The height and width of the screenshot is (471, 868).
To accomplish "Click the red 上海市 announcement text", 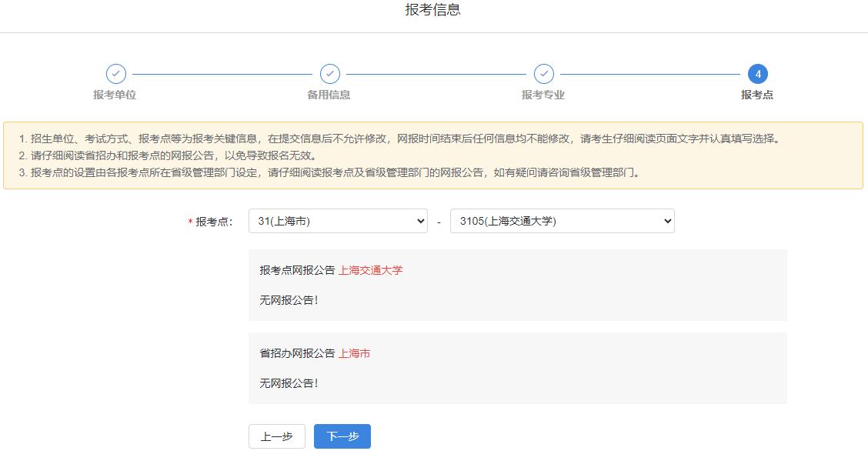I will 354,353.
